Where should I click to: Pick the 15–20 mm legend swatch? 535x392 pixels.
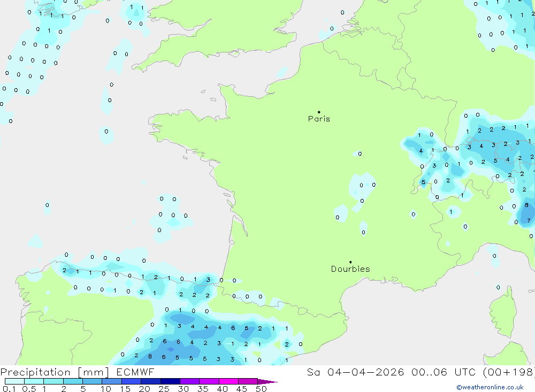click(x=132, y=381)
